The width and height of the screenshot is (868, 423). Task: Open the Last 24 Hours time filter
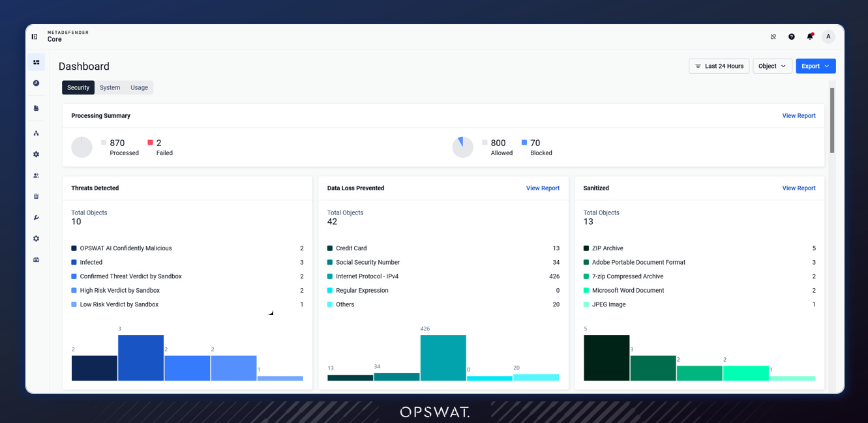click(719, 66)
